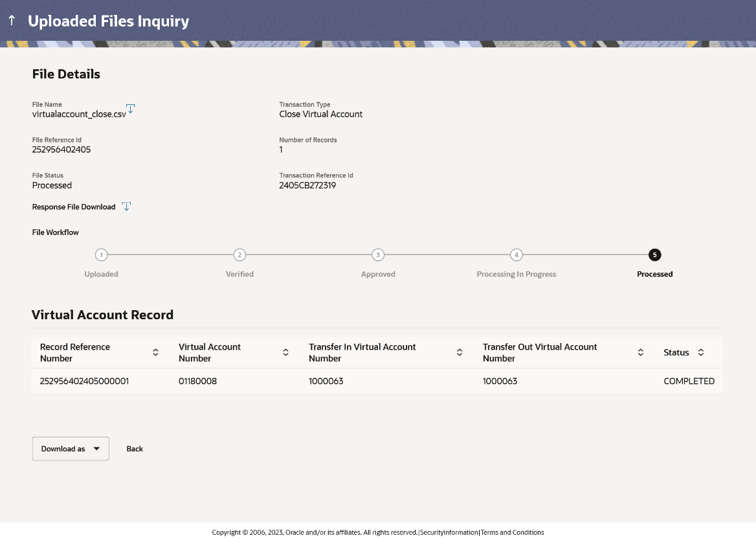Screen dimensions: 756x553
Task: Click the Transfer Out Virtual Account Number sort control
Action: [640, 352]
